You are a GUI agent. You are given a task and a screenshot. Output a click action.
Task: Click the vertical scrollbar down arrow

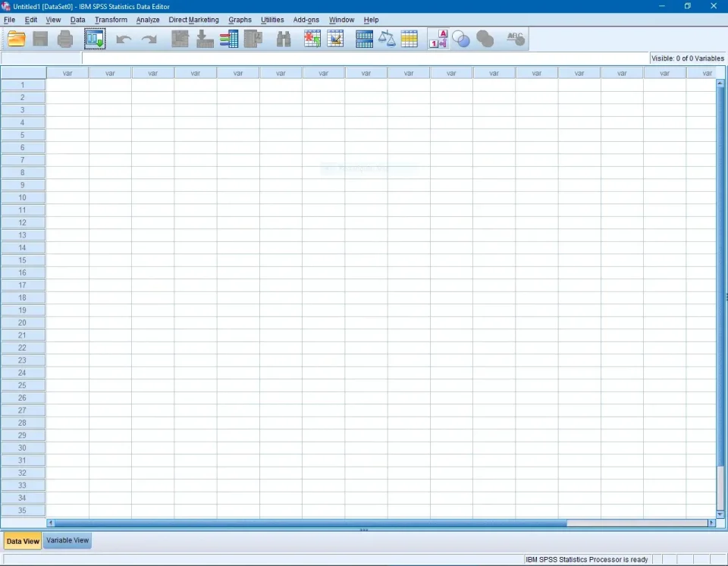pyautogui.click(x=720, y=514)
